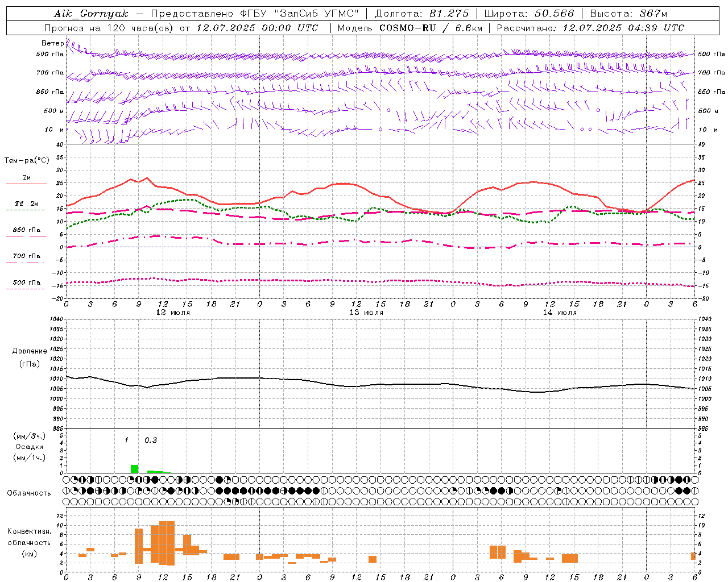Click the 'Конвективн.' convective cloud label
728x582 pixels.
pyautogui.click(x=29, y=531)
